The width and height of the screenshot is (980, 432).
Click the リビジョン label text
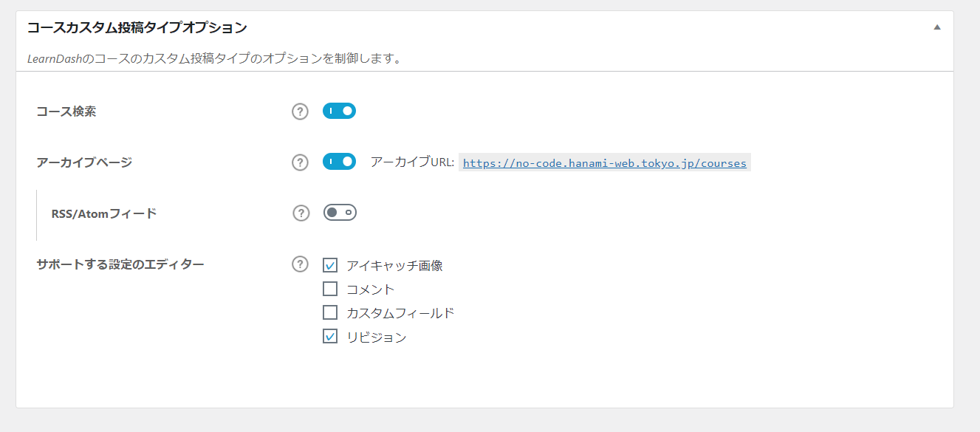pyautogui.click(x=376, y=337)
